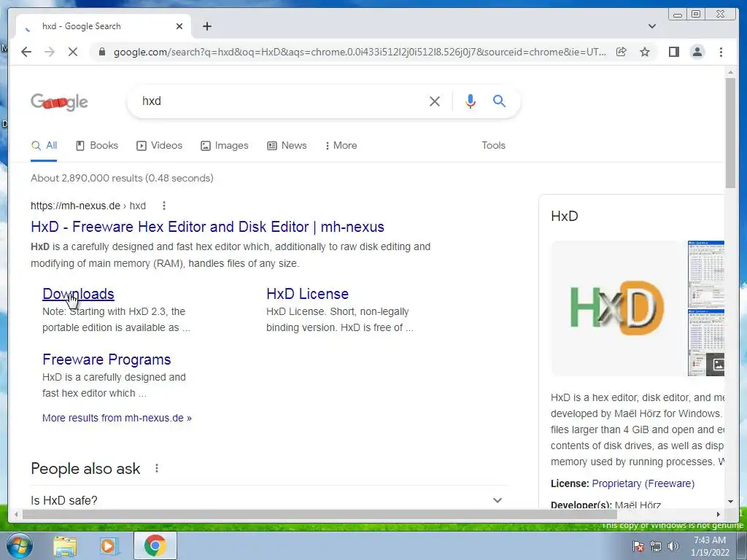Click the scroll left arrow

point(16,514)
